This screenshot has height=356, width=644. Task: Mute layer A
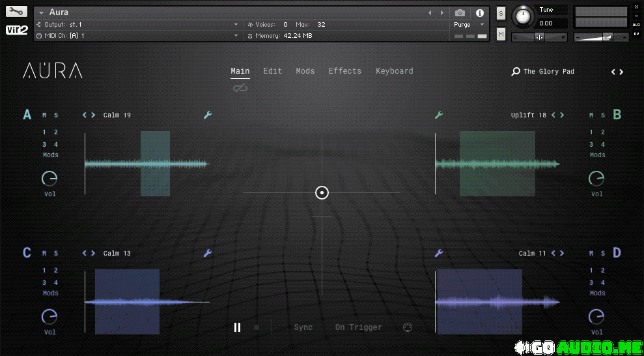click(44, 115)
